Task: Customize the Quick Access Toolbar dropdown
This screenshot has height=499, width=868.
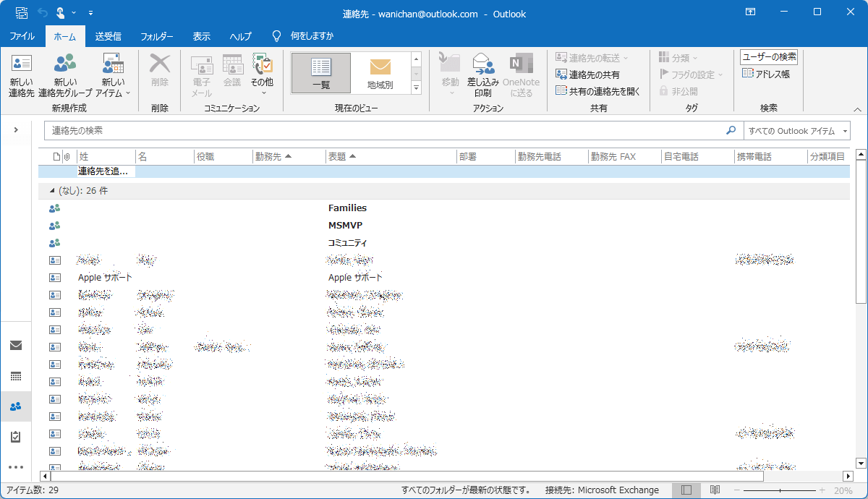Action: click(x=90, y=13)
